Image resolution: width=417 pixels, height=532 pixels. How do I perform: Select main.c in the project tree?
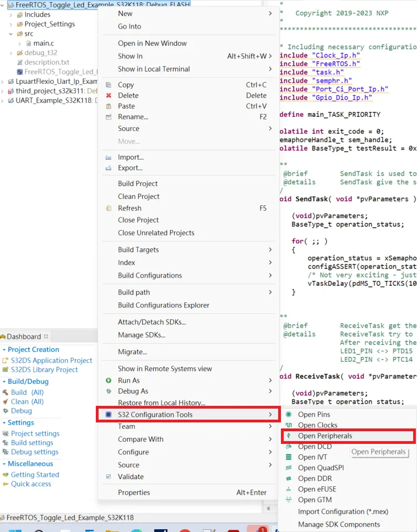coord(44,43)
